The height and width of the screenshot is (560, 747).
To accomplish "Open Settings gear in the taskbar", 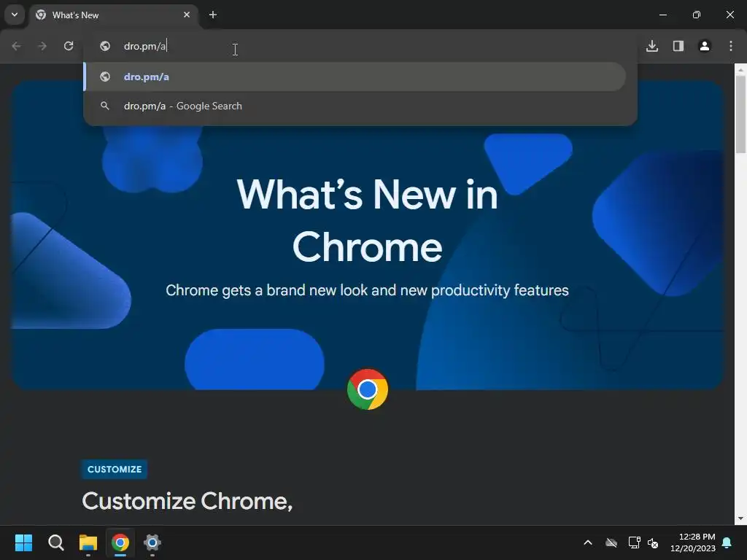I will [152, 542].
